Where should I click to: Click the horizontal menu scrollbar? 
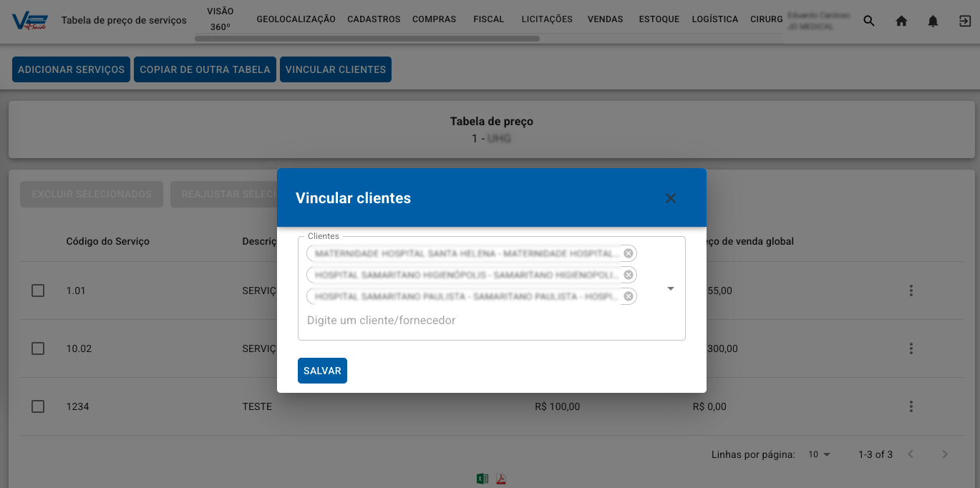pos(367,39)
